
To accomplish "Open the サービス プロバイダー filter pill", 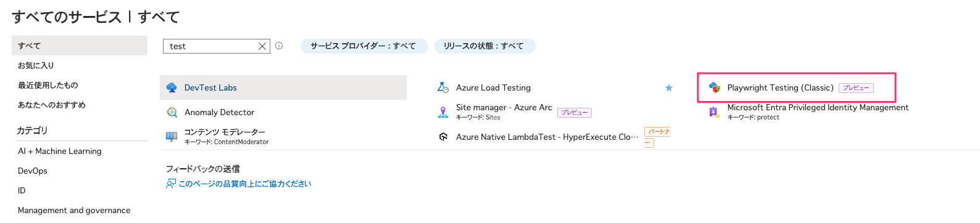I will click(x=363, y=46).
